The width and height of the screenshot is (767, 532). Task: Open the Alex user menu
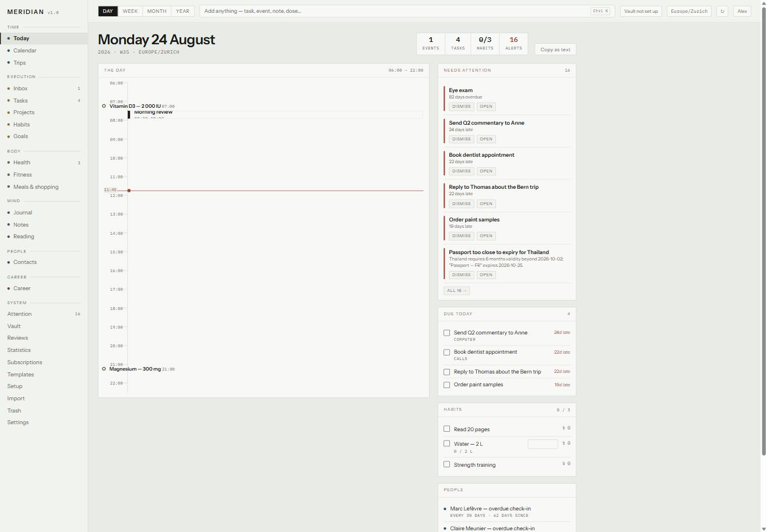742,11
